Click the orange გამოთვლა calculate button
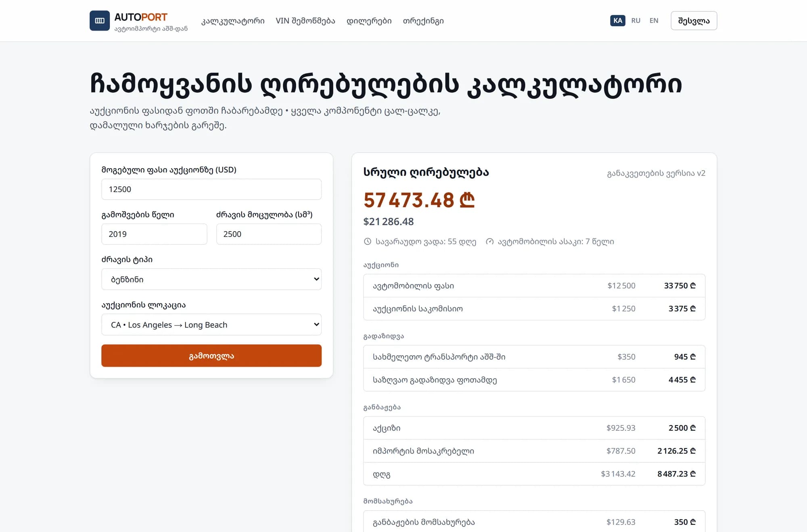807x532 pixels. pyautogui.click(x=211, y=356)
